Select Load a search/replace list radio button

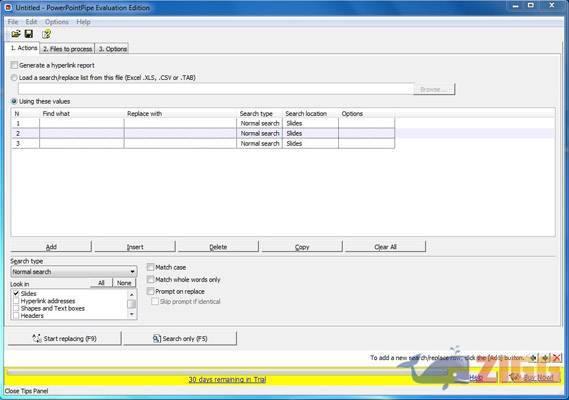[14, 78]
